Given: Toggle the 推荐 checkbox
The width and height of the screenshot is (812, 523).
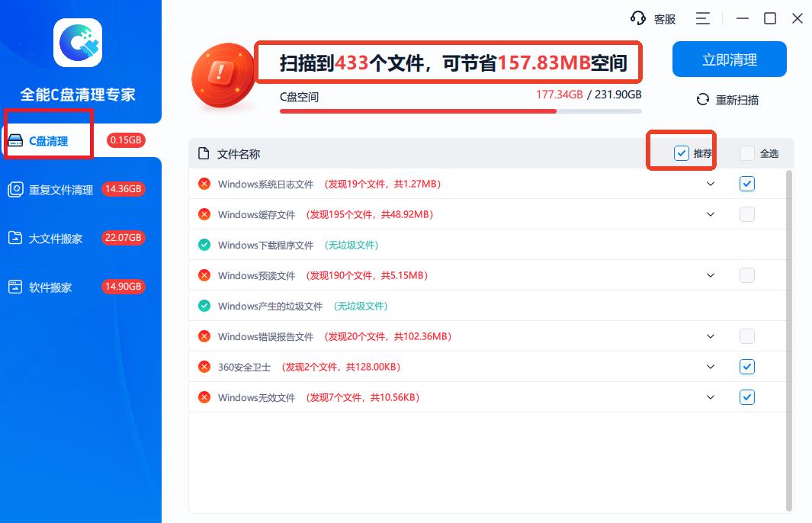Looking at the screenshot, I should [x=682, y=154].
